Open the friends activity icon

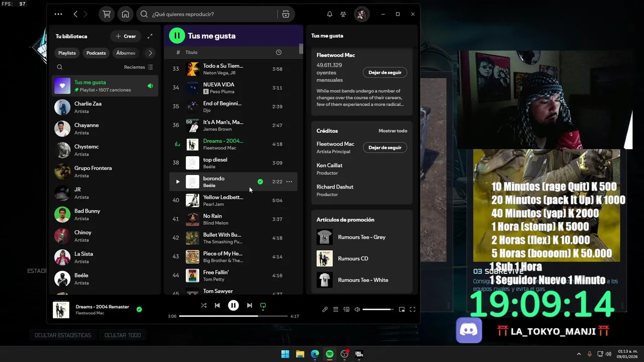click(343, 14)
